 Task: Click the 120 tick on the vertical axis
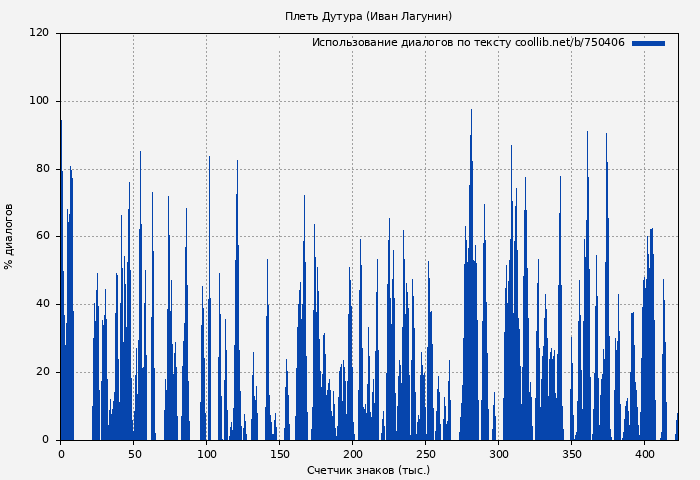pos(39,33)
